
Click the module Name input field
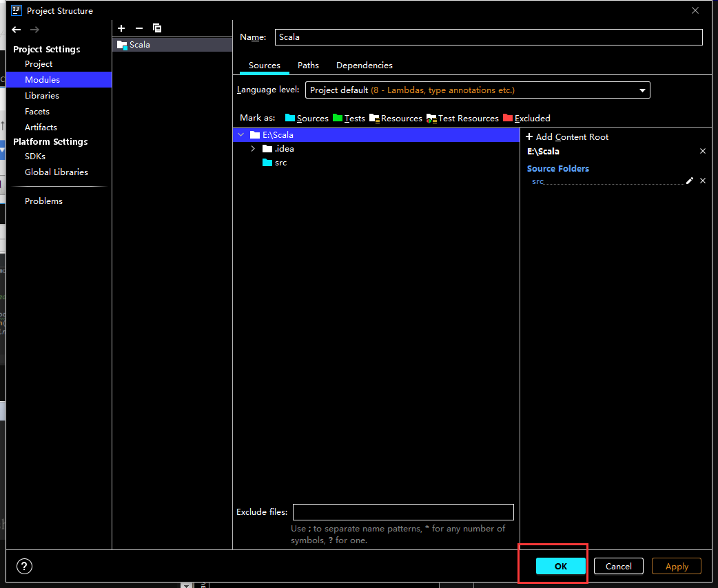click(x=489, y=37)
